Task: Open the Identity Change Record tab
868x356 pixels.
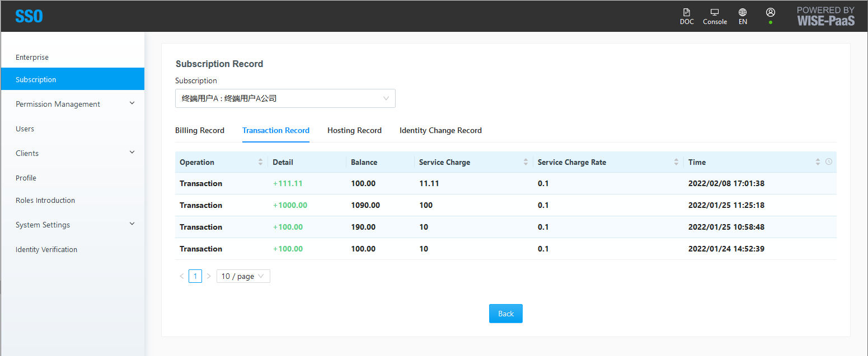Action: pyautogui.click(x=440, y=130)
